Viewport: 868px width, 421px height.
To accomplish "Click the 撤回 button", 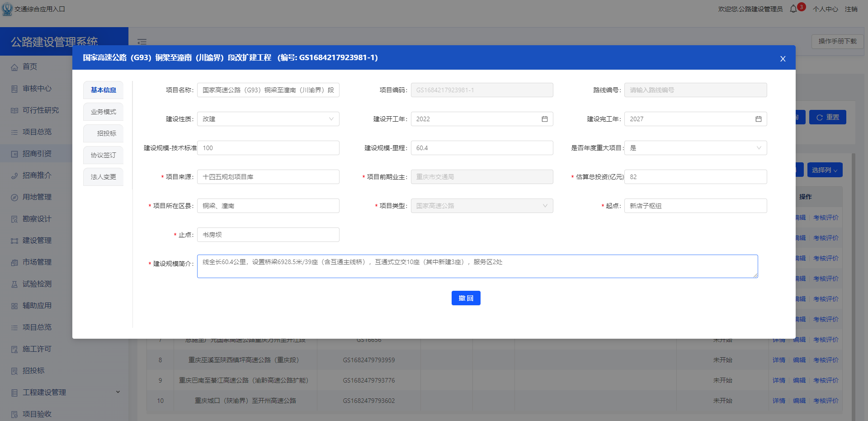I will coord(466,298).
